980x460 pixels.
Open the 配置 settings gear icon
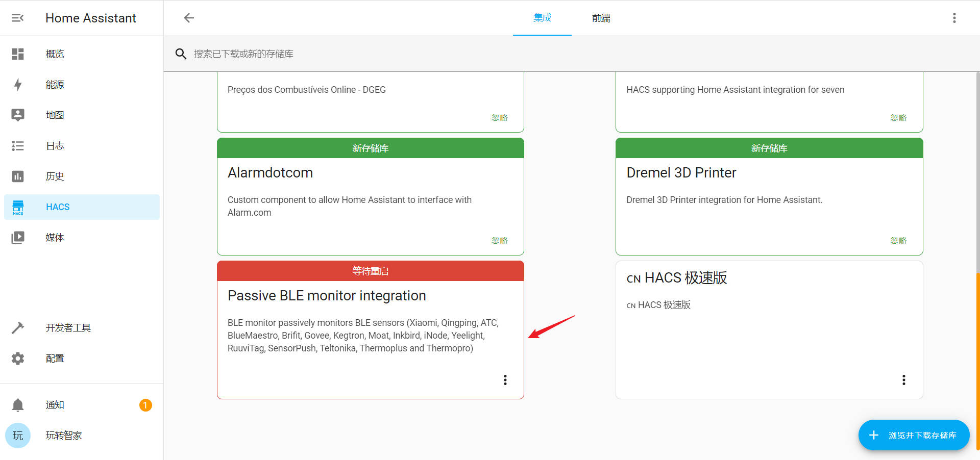point(18,358)
